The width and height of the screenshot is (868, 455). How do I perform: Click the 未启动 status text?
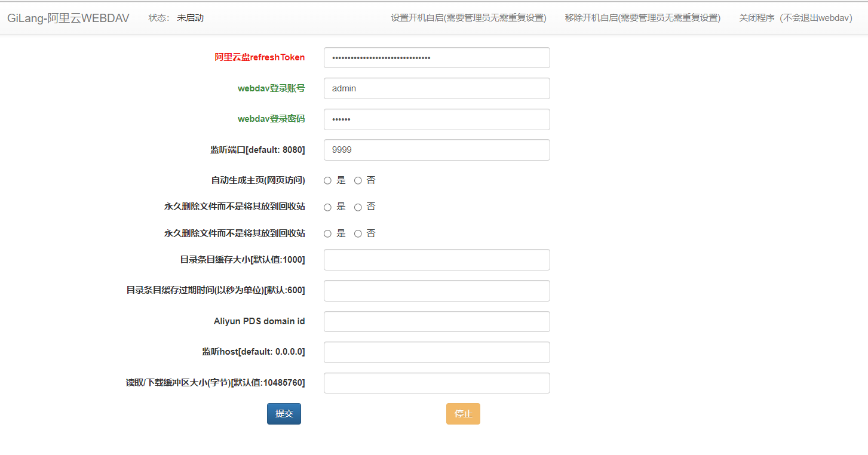[190, 18]
